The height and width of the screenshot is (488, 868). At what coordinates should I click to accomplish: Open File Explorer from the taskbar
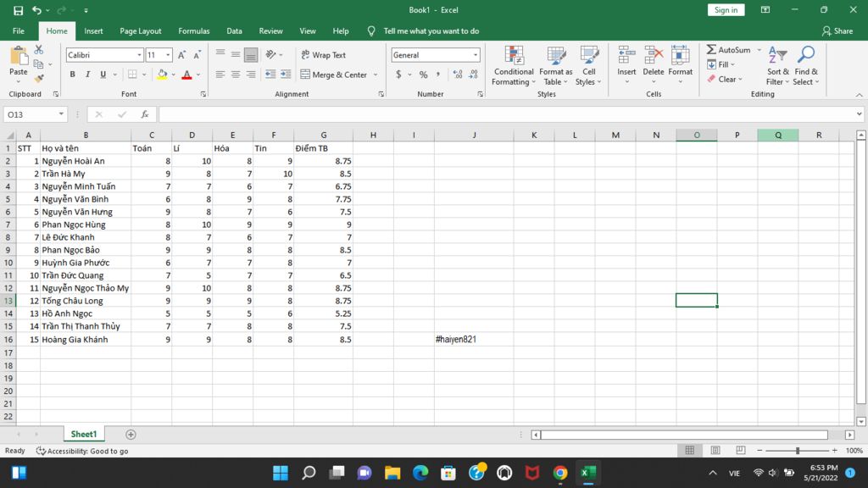tap(392, 473)
